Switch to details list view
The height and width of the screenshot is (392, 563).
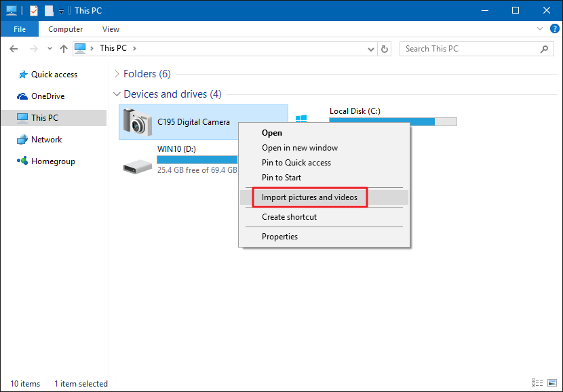point(537,383)
